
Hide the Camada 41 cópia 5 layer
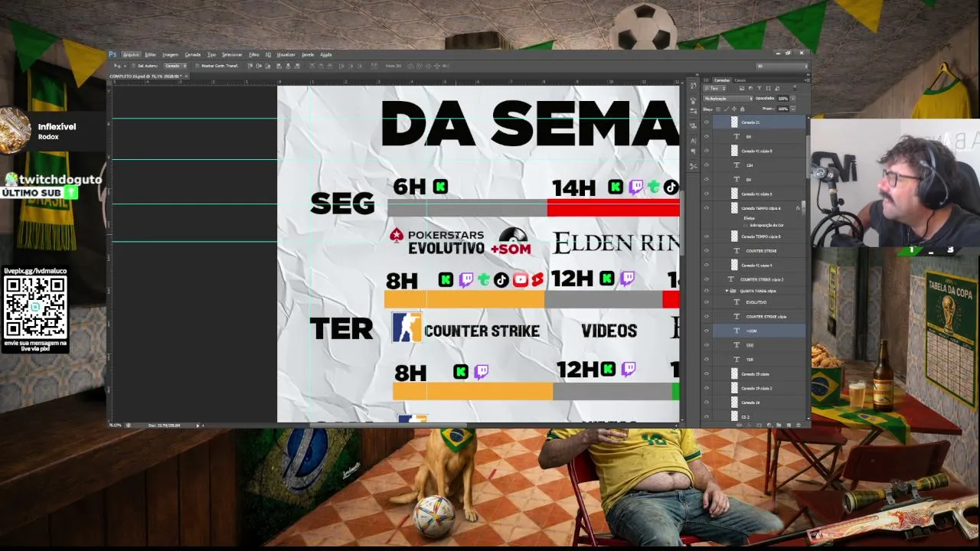coord(707,194)
